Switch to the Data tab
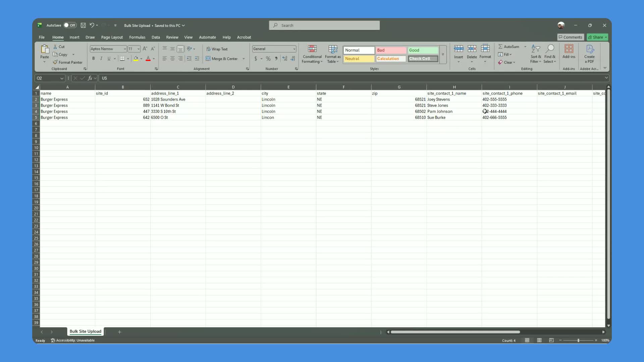This screenshot has width=644, height=362. pyautogui.click(x=156, y=37)
